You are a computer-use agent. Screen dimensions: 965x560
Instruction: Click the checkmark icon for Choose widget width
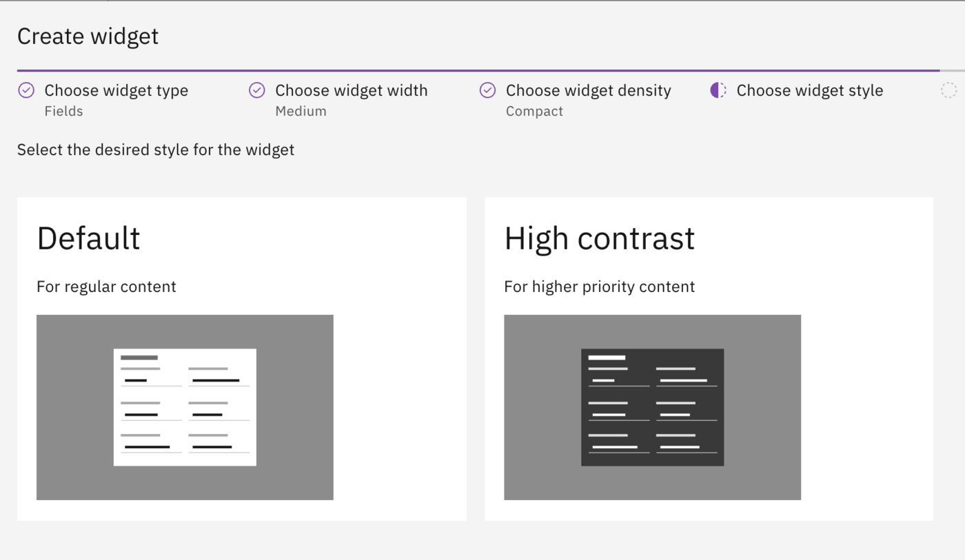[256, 90]
